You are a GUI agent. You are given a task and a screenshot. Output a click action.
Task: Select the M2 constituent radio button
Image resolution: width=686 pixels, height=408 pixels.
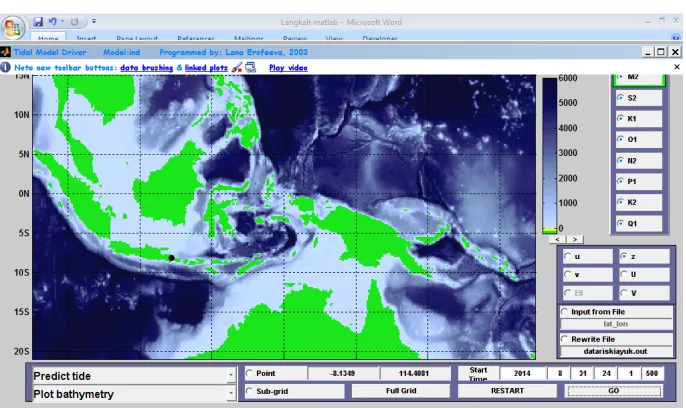(x=620, y=77)
